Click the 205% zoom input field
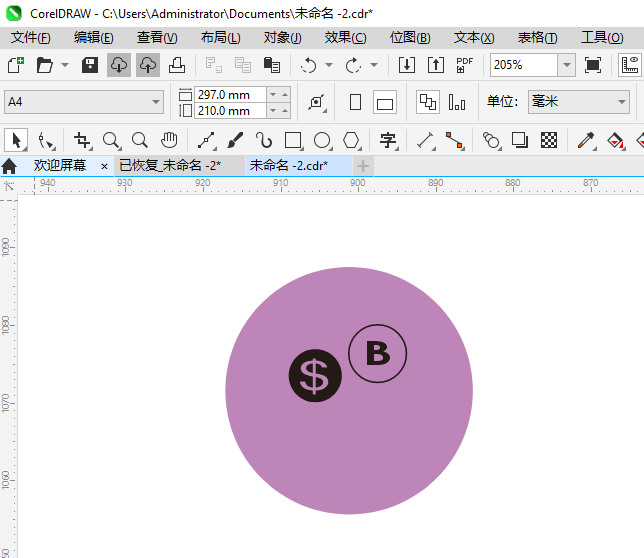644x558 pixels. [524, 65]
